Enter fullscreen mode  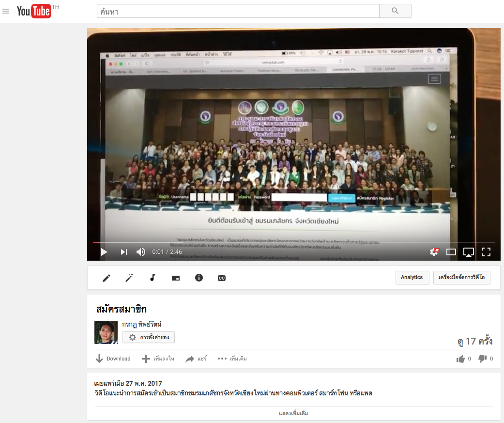tap(486, 252)
